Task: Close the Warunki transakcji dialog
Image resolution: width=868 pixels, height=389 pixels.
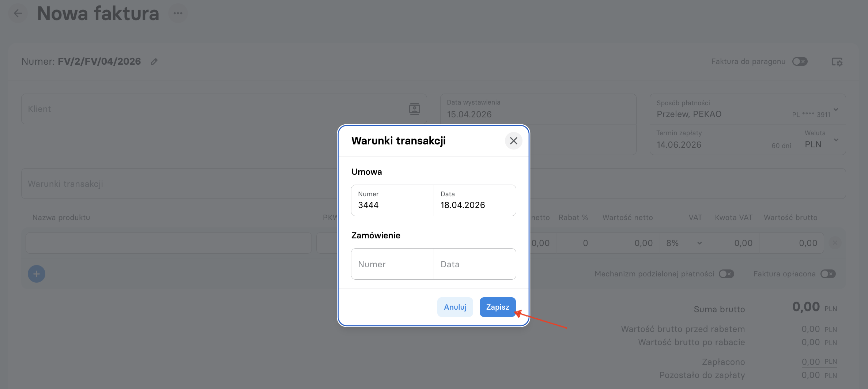Action: click(513, 141)
